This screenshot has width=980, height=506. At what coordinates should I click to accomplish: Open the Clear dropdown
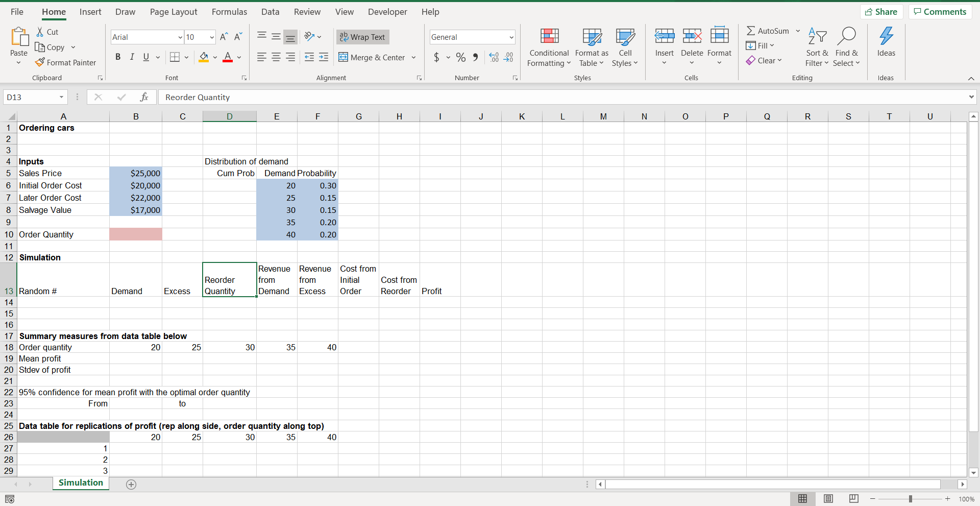(764, 60)
